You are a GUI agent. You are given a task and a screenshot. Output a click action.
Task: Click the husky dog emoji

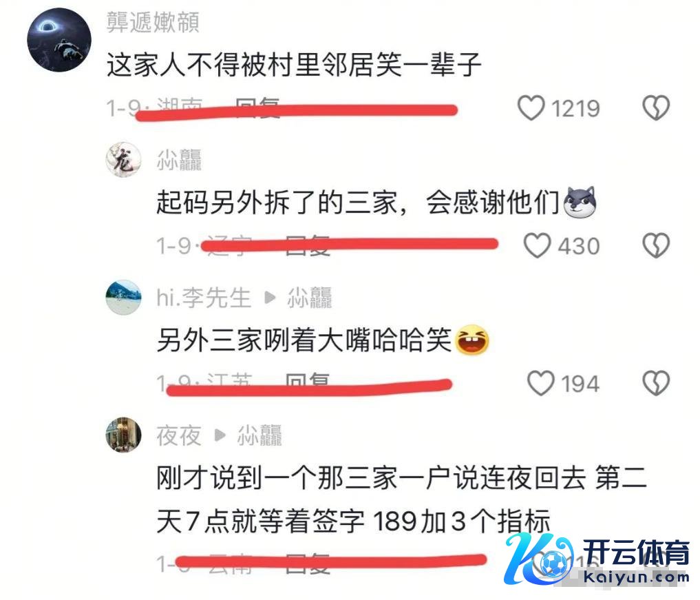click(x=580, y=202)
